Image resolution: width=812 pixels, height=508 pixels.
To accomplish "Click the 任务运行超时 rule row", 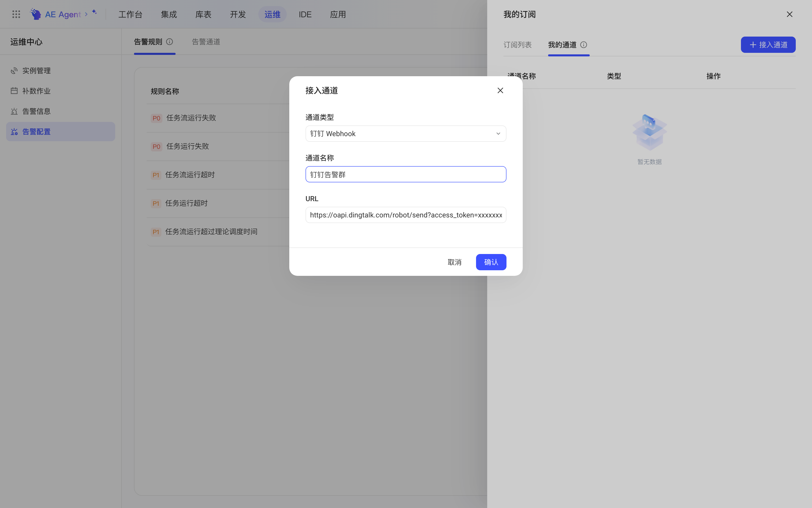I will 218,203.
